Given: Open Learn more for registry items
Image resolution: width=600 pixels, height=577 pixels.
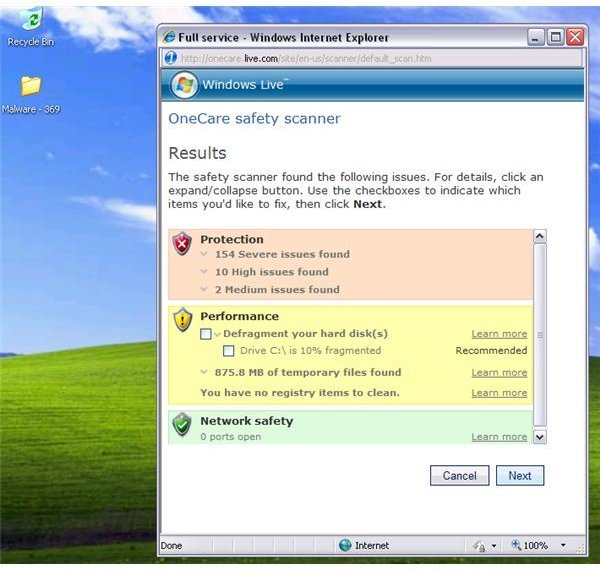Looking at the screenshot, I should pos(499,393).
